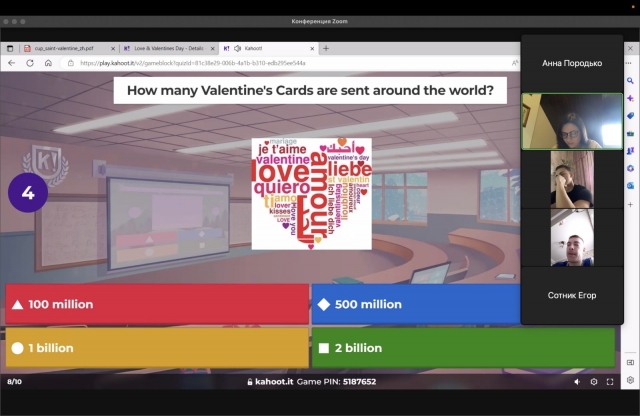Click the countdown timer circle showing 4
Screen dimensions: 640x416
coord(28,192)
